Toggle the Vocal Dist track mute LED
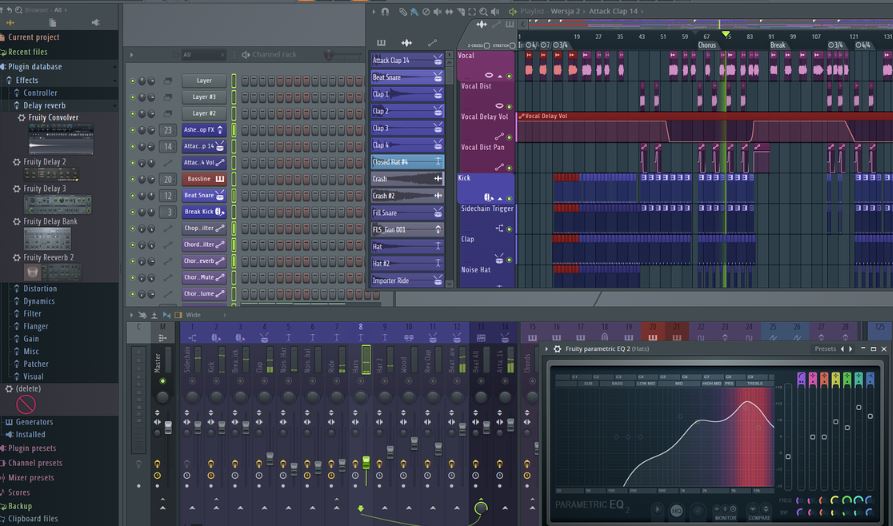 tap(509, 106)
